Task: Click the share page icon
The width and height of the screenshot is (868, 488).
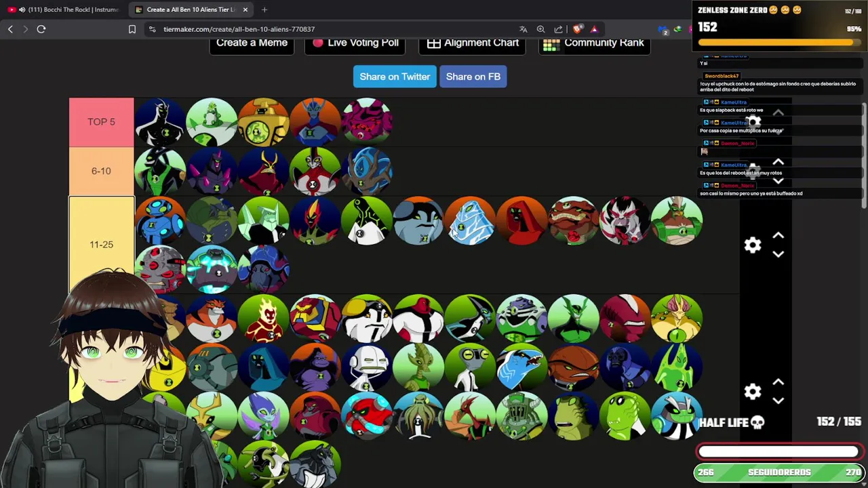Action: (x=558, y=29)
